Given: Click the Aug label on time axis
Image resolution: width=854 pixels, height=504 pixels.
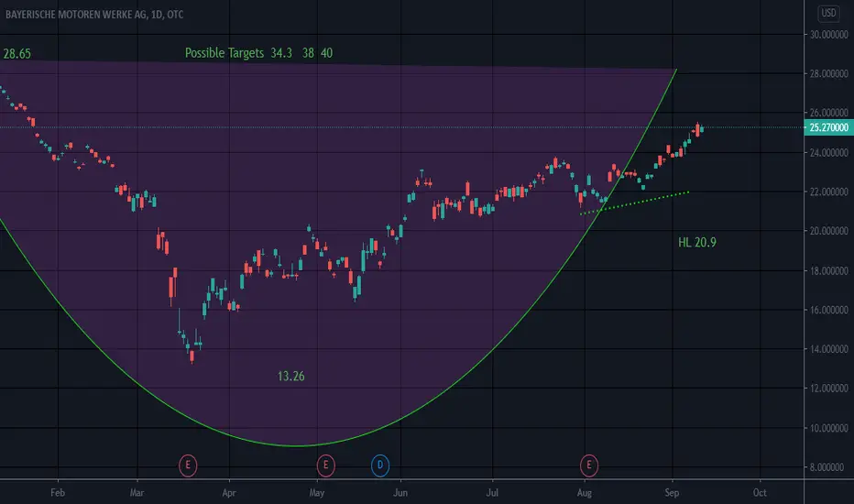Looking at the screenshot, I should (x=584, y=493).
